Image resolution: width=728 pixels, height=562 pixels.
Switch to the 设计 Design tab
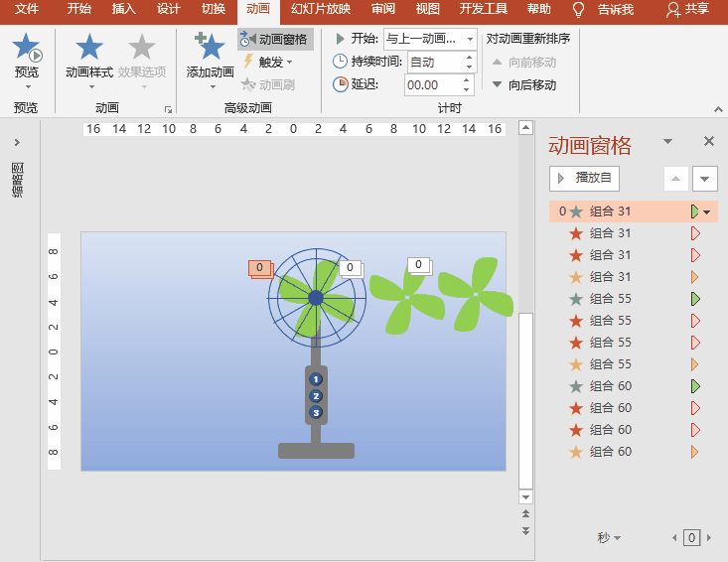tap(169, 9)
